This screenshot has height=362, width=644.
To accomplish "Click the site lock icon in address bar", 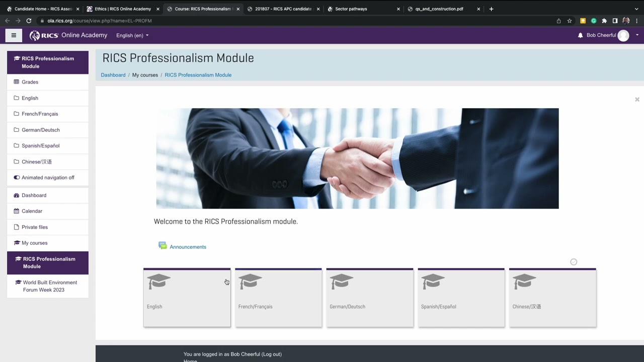I will (x=41, y=21).
